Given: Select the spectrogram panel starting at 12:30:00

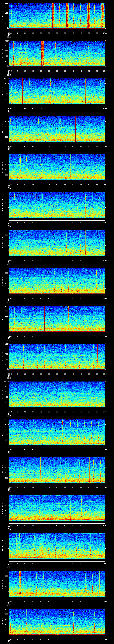Looking at the screenshot, I should 57,546.
